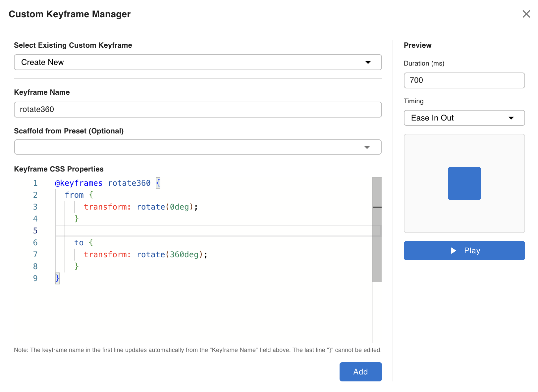538x392 pixels.
Task: Click the Keyframe Name input field
Action: (197, 110)
